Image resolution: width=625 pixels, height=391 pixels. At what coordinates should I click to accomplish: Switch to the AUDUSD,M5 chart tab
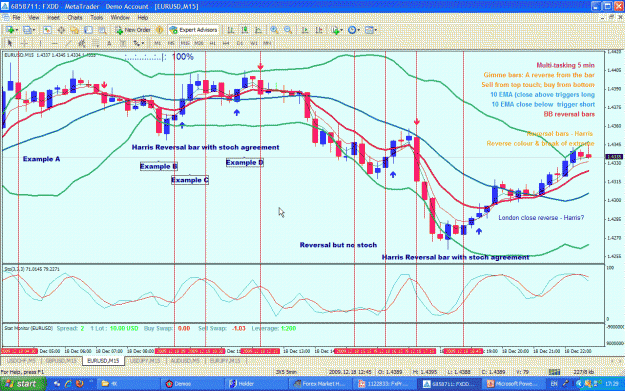(x=185, y=361)
